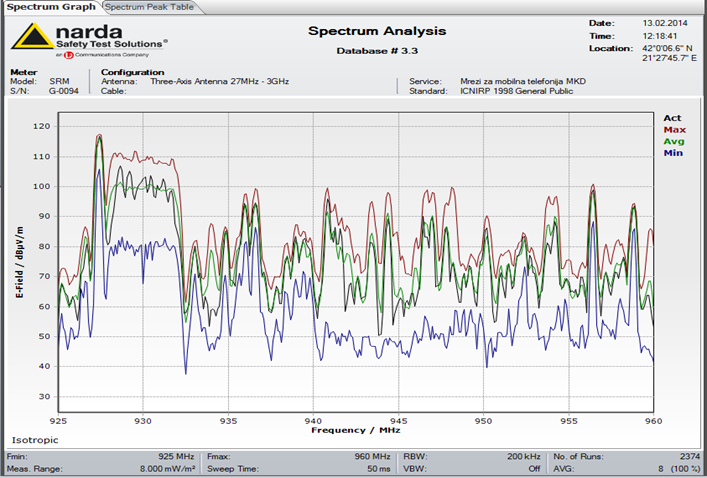Click the Spectrum Analysis title
The width and height of the screenshot is (707, 478).
coord(378,31)
